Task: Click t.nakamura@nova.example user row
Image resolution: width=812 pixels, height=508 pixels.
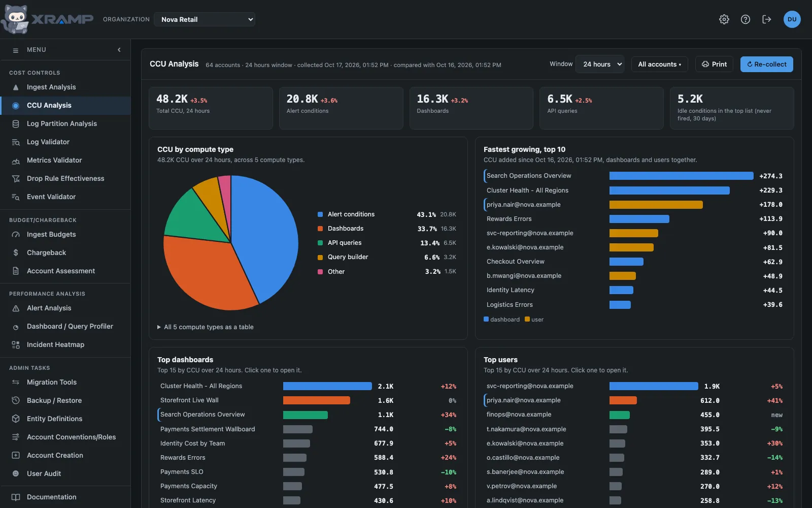Action: (x=634, y=429)
